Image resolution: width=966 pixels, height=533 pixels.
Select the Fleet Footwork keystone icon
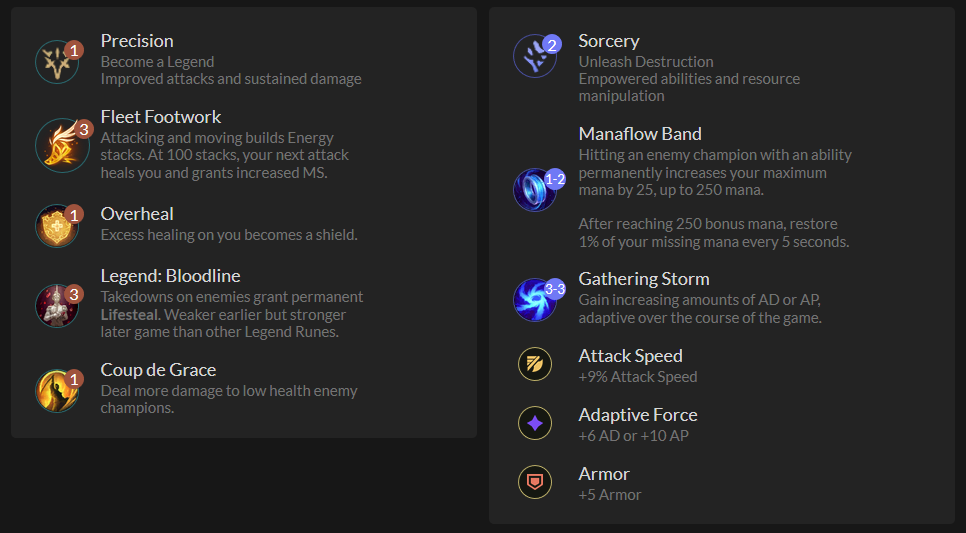[60, 145]
